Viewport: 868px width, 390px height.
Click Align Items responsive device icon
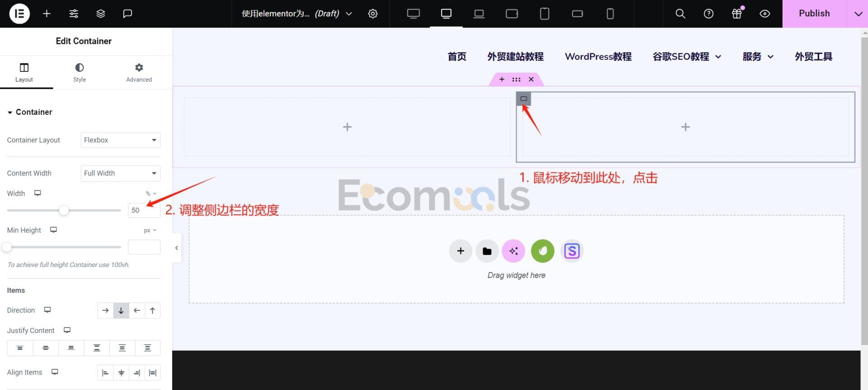coord(55,372)
